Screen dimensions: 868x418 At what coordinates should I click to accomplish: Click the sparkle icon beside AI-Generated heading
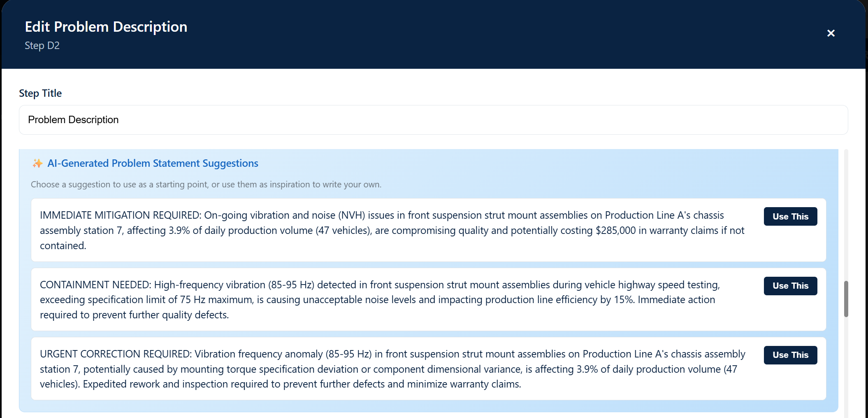click(x=37, y=163)
